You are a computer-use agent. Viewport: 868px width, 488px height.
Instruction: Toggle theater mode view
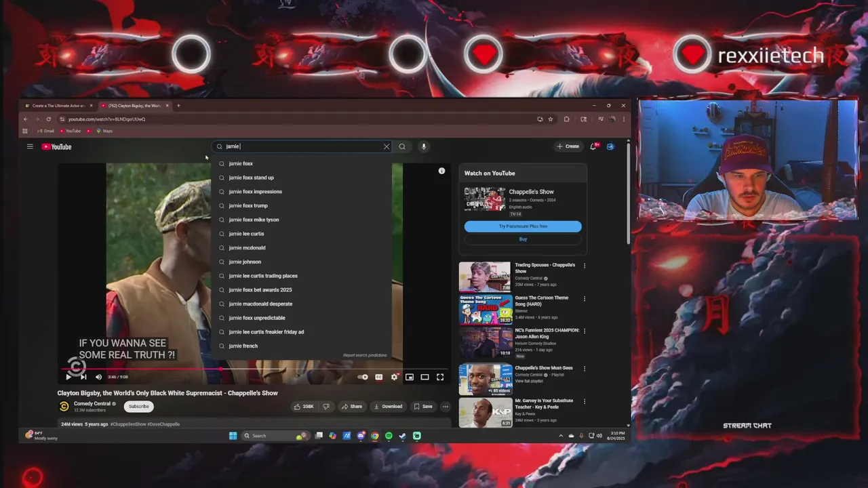click(425, 377)
